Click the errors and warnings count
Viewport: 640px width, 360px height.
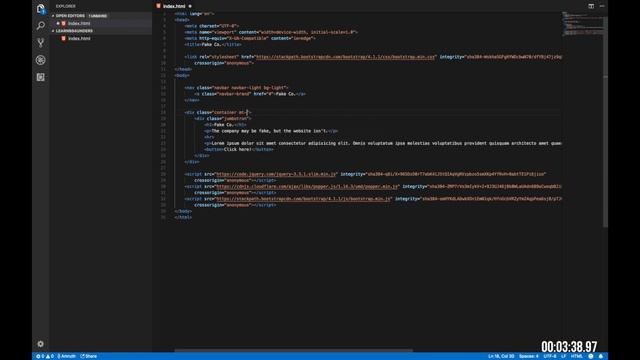click(x=44, y=356)
